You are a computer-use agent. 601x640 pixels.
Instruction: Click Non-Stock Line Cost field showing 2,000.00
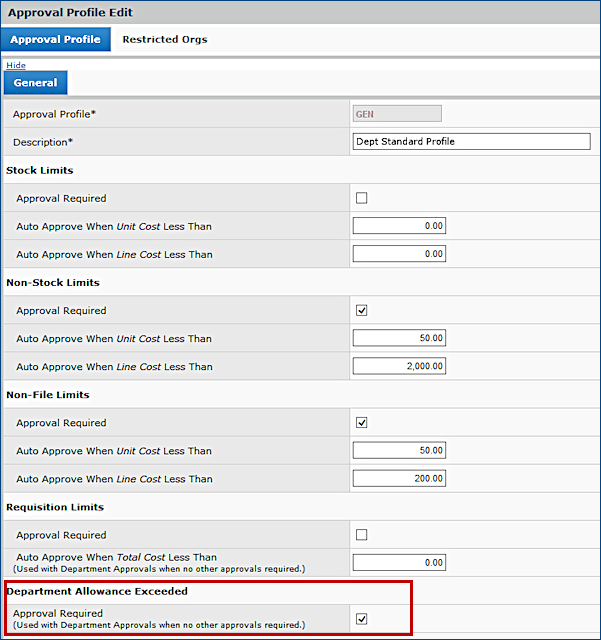click(x=399, y=366)
